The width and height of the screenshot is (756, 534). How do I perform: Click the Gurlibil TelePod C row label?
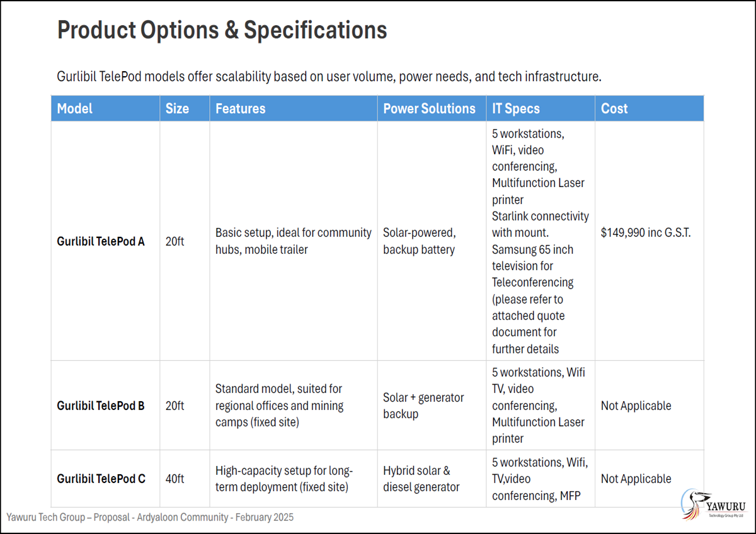(101, 479)
